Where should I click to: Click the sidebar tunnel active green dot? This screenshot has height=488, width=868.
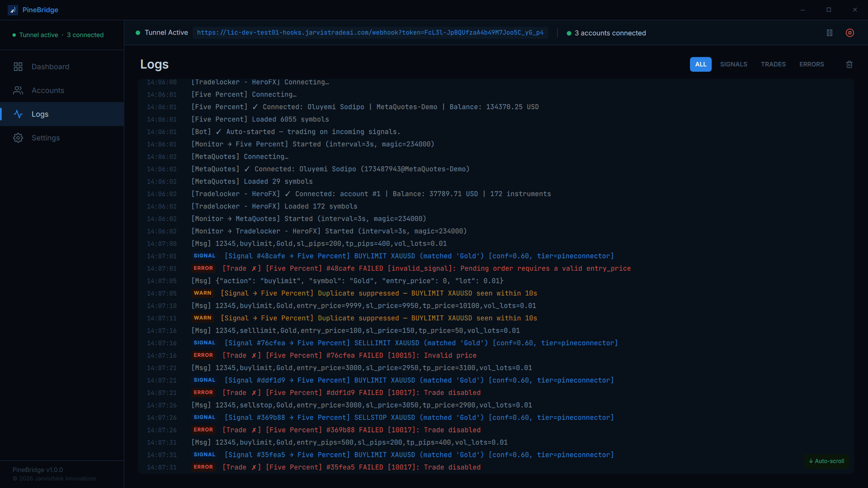(x=14, y=35)
